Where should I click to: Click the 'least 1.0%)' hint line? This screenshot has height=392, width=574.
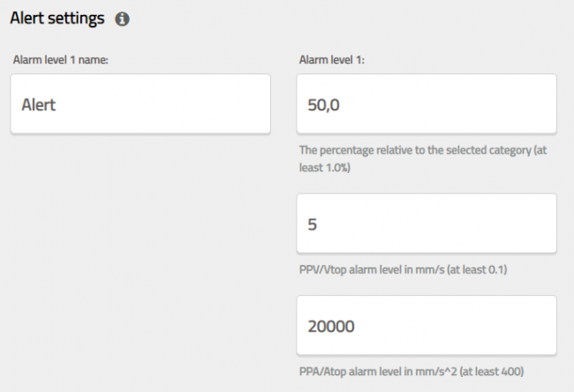pos(325,166)
